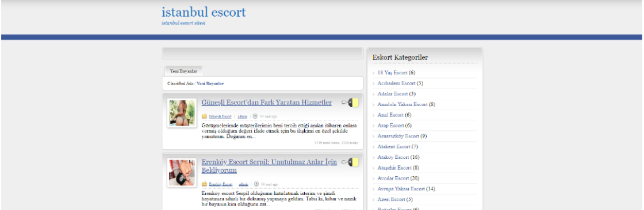Click the admin author link on Erenköy listing
This screenshot has height=210, width=644.
pyautogui.click(x=244, y=185)
